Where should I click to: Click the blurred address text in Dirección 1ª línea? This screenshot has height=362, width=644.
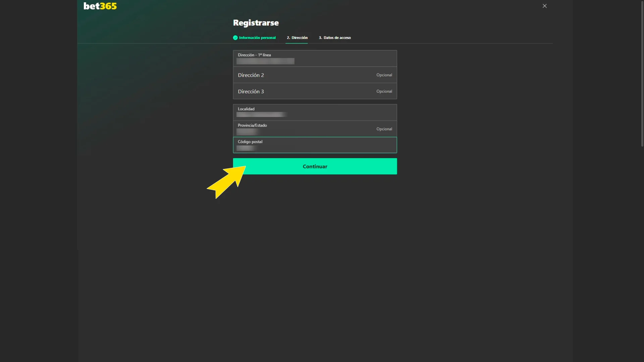click(266, 61)
